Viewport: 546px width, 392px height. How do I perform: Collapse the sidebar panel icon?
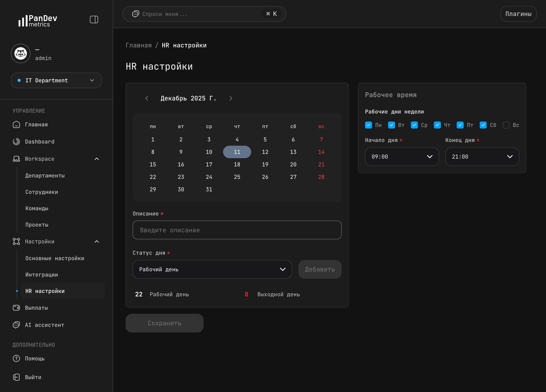coord(94,20)
